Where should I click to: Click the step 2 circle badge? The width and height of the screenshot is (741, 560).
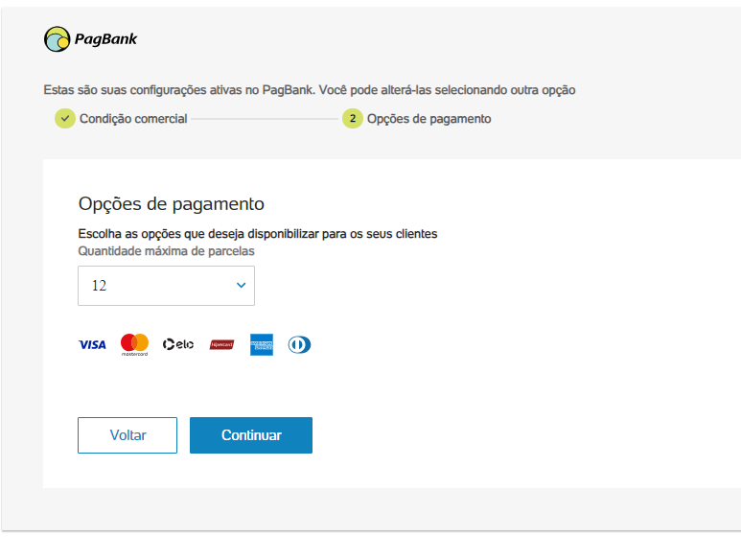(x=353, y=118)
